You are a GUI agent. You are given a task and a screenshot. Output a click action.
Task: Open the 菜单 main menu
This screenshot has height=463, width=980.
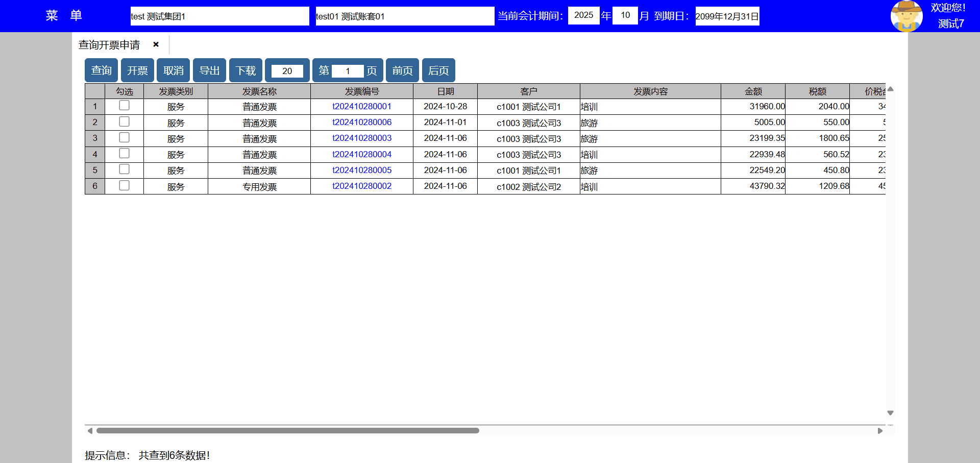[x=64, y=16]
